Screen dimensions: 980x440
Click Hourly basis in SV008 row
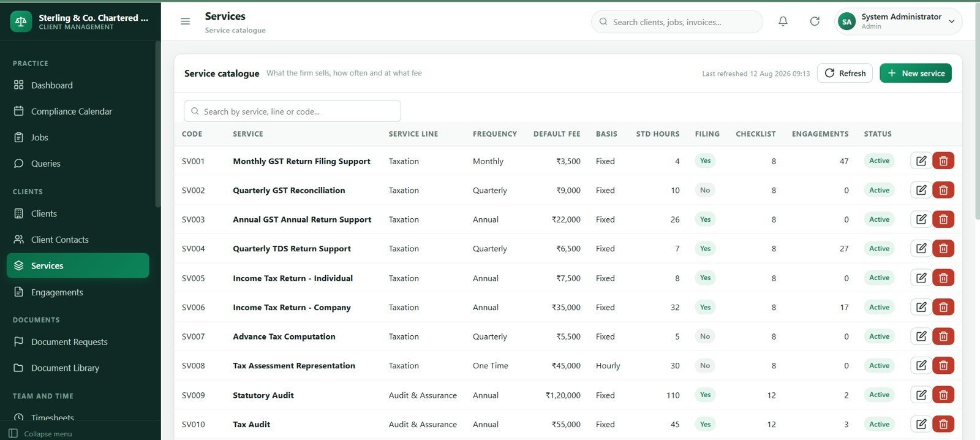(608, 366)
